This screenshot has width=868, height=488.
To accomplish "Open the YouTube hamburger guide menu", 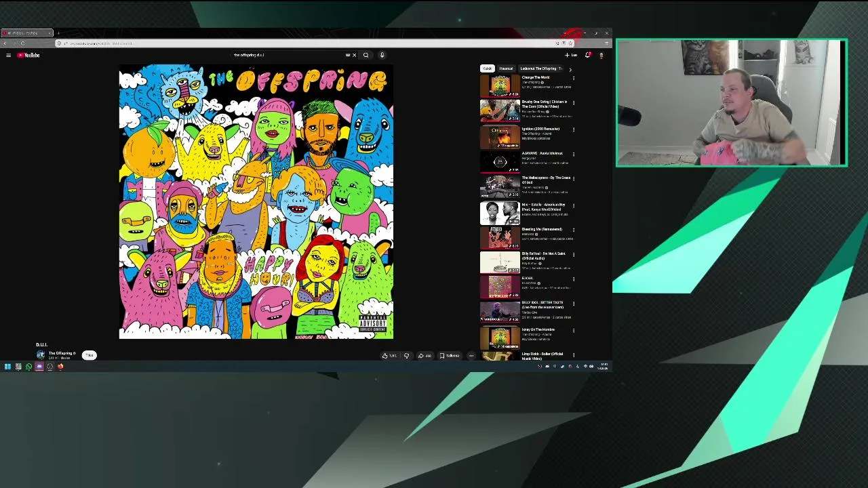I will [x=8, y=55].
